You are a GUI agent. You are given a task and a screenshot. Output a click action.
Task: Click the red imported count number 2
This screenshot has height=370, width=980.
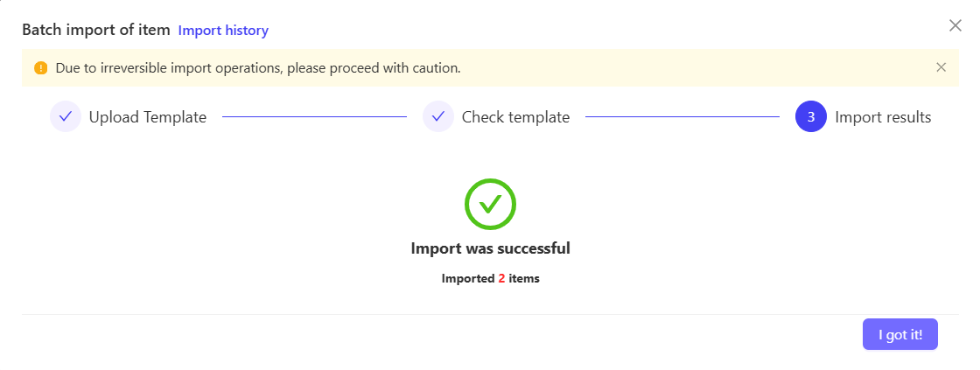point(501,279)
